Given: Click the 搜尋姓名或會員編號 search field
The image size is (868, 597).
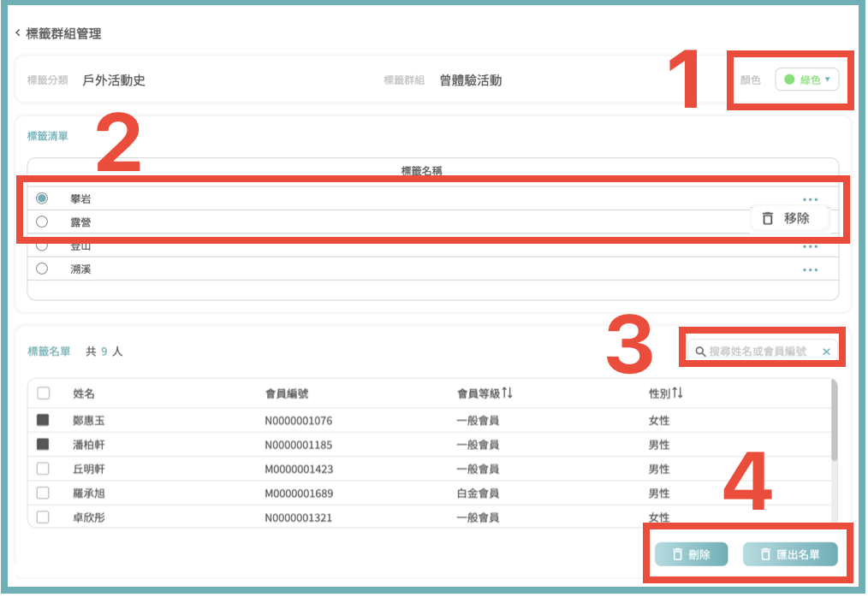Looking at the screenshot, I should 758,352.
